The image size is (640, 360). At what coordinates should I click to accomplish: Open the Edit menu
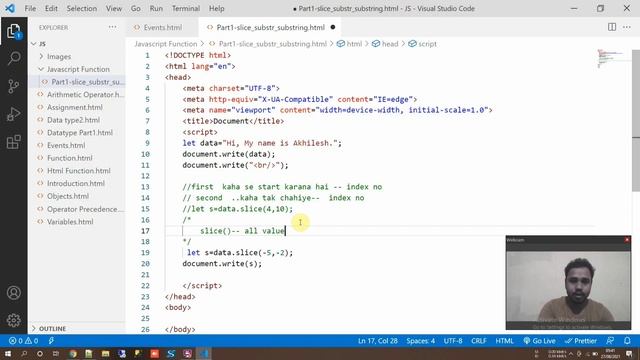coord(51,8)
